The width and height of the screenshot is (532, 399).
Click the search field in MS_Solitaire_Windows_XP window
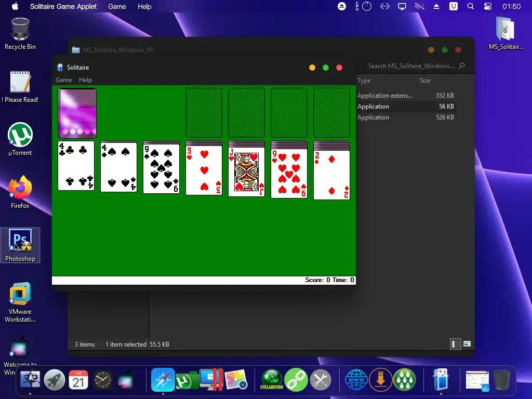pos(416,66)
